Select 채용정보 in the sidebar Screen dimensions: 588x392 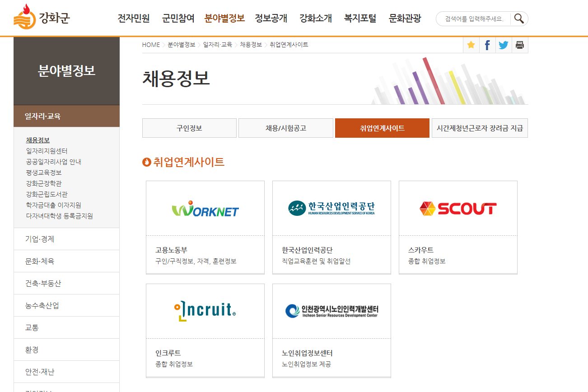tap(38, 140)
